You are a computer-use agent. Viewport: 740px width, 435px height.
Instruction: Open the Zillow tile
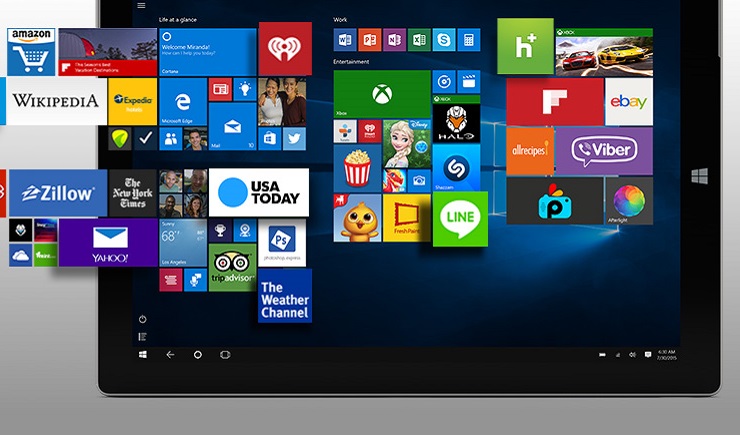coord(58,193)
